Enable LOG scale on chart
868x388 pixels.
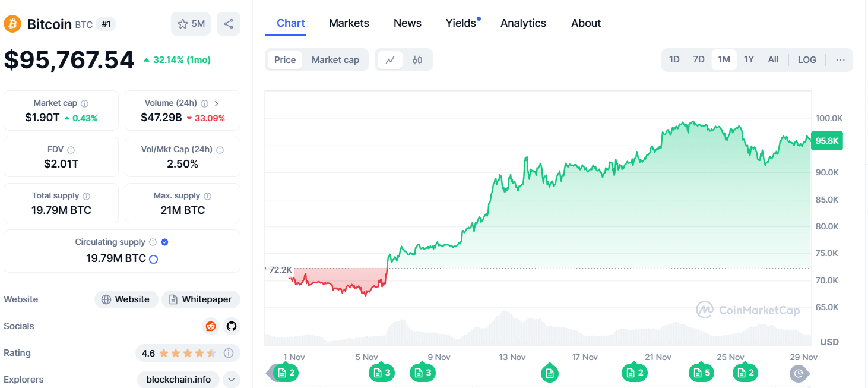point(807,60)
